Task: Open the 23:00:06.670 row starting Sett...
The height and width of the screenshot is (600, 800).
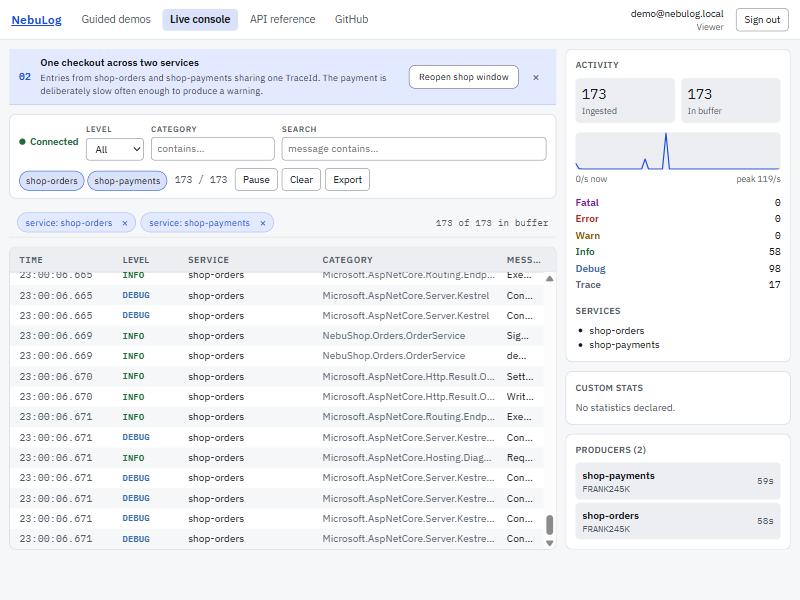Action: tap(277, 377)
